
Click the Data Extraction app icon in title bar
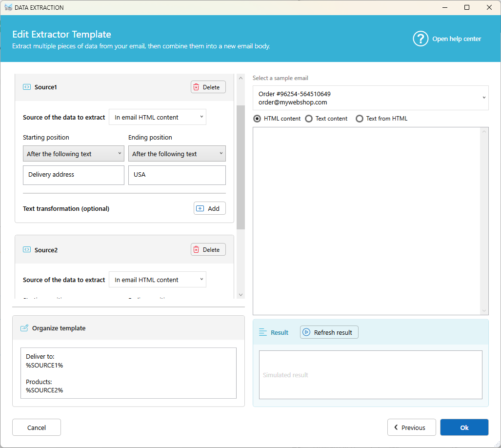(x=8, y=7)
